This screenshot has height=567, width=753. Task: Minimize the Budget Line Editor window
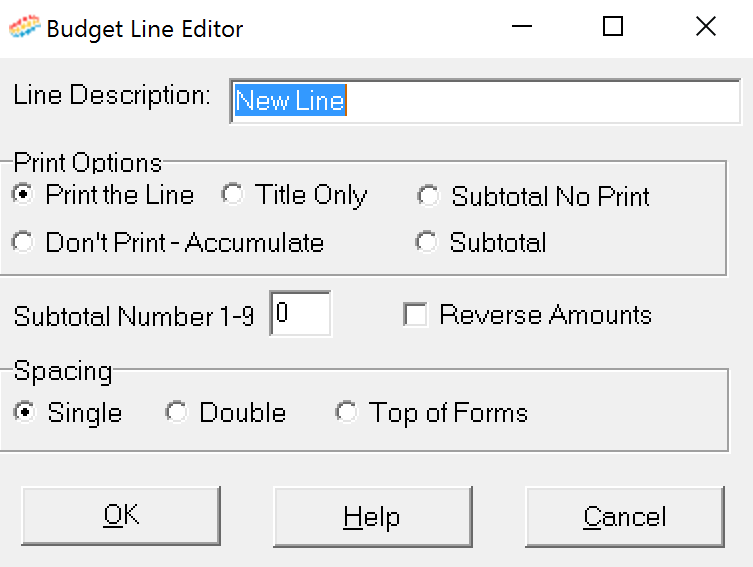(522, 26)
